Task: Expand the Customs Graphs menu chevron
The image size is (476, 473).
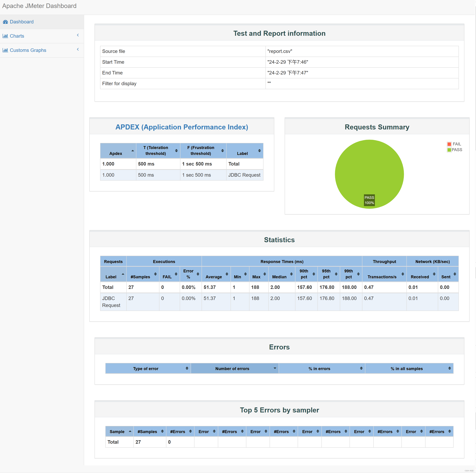Action: tap(78, 50)
